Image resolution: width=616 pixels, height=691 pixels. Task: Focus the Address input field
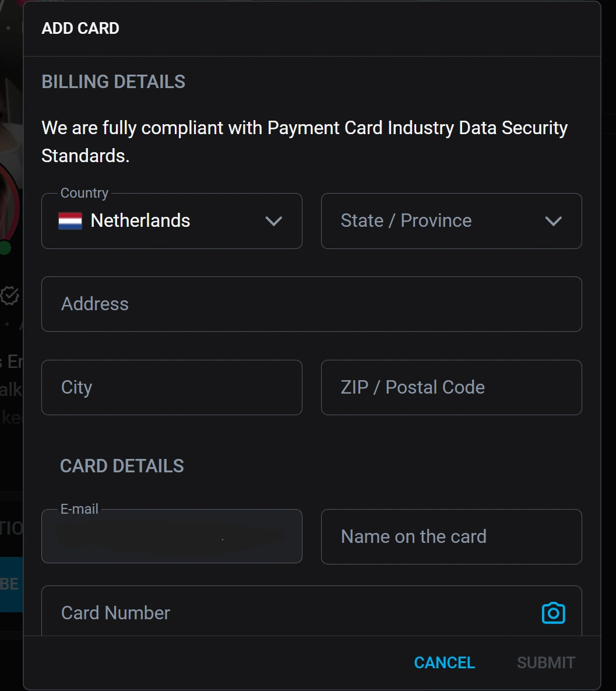click(311, 304)
